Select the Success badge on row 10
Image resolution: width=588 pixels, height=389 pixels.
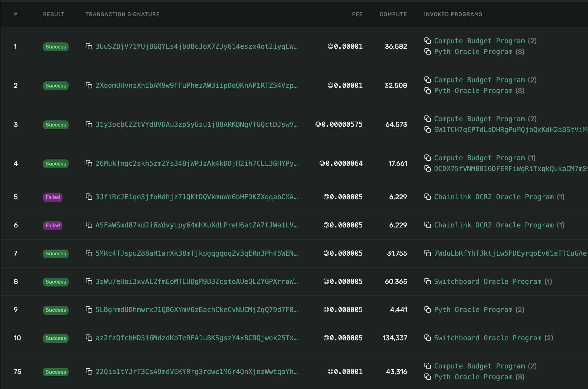click(x=55, y=338)
